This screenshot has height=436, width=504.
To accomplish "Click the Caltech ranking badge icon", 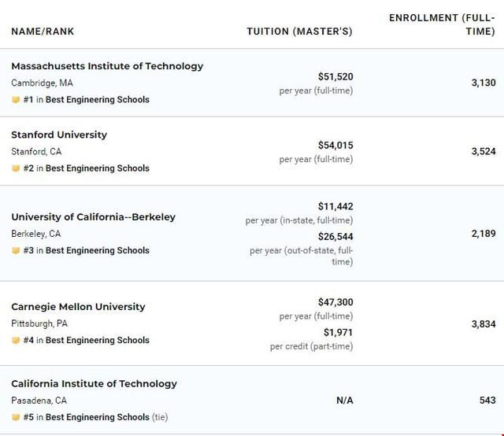I will [16, 418].
